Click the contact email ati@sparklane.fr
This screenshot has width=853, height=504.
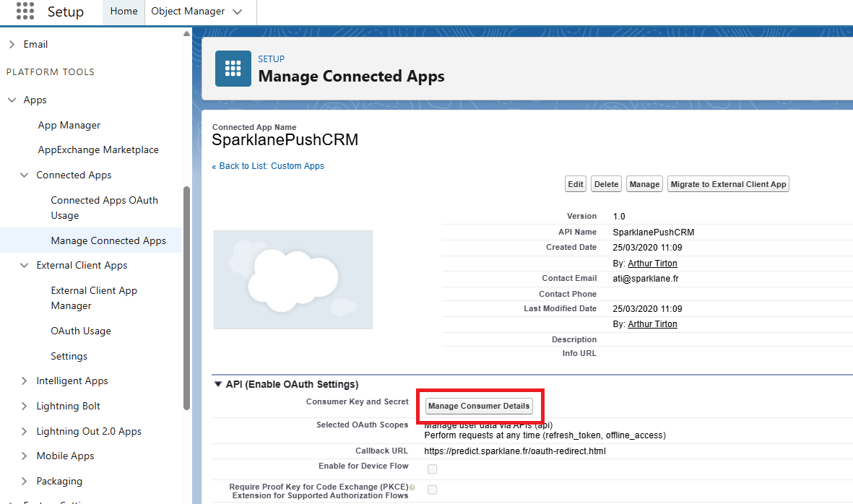(646, 279)
